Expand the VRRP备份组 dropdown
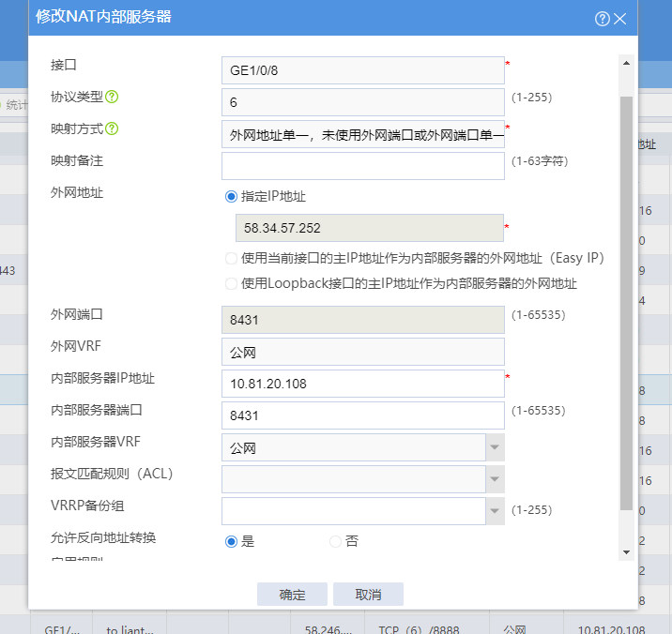 495,510
